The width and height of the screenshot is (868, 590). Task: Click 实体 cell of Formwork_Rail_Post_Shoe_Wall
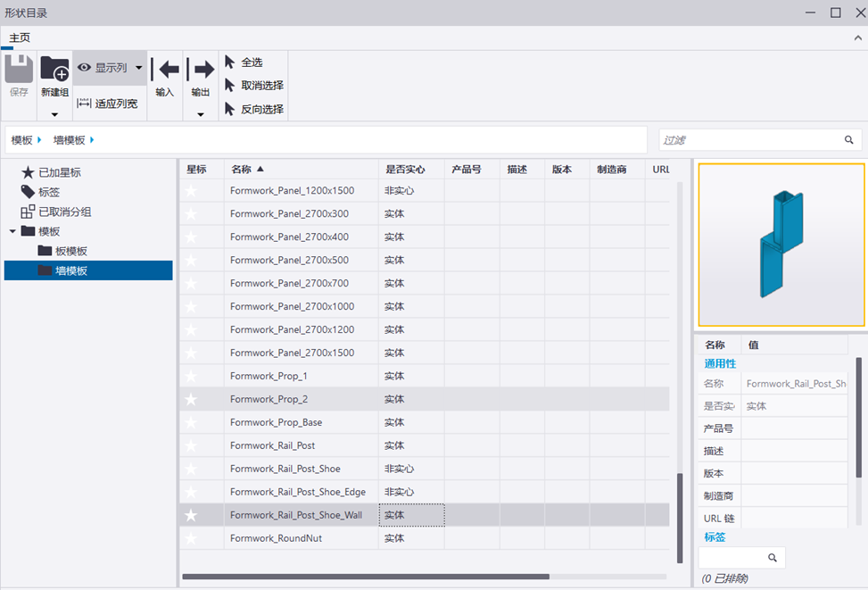tap(411, 515)
